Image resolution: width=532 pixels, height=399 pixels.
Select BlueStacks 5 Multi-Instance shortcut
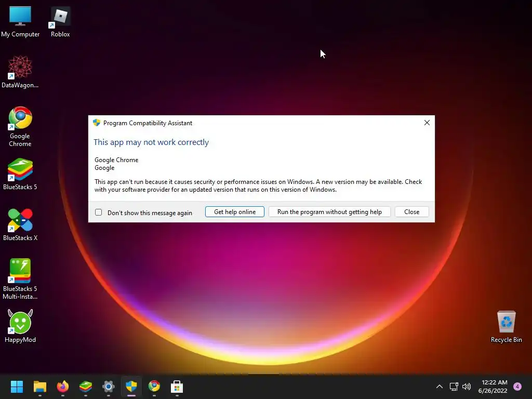coord(20,279)
